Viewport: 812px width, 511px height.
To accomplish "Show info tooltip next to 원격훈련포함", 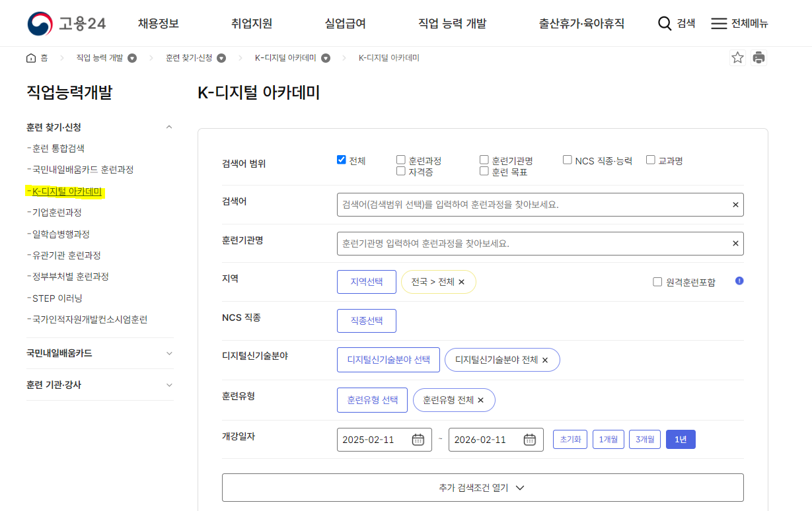I will [x=739, y=281].
